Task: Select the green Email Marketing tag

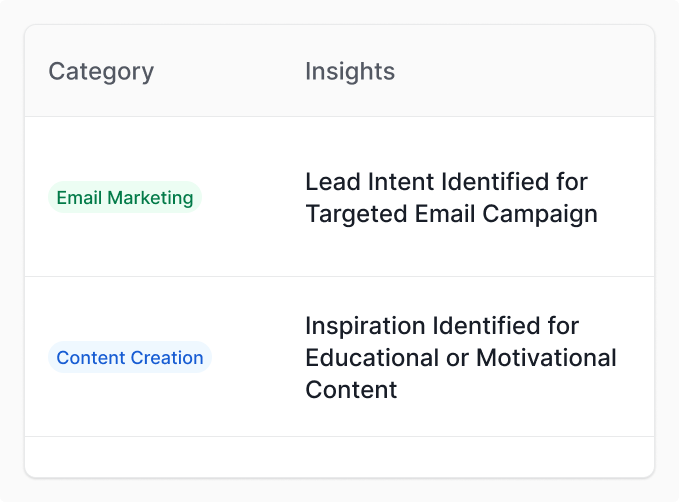Action: tap(125, 197)
